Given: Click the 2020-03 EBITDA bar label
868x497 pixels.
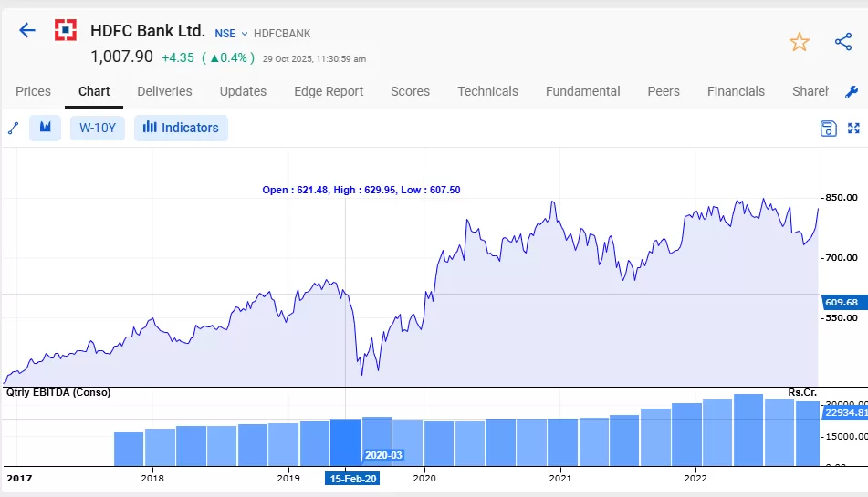Looking at the screenshot, I should (383, 456).
